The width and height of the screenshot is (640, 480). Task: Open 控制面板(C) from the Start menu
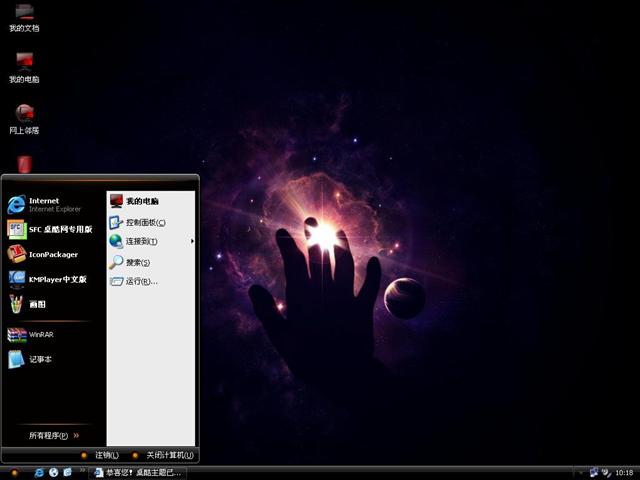pyautogui.click(x=144, y=222)
